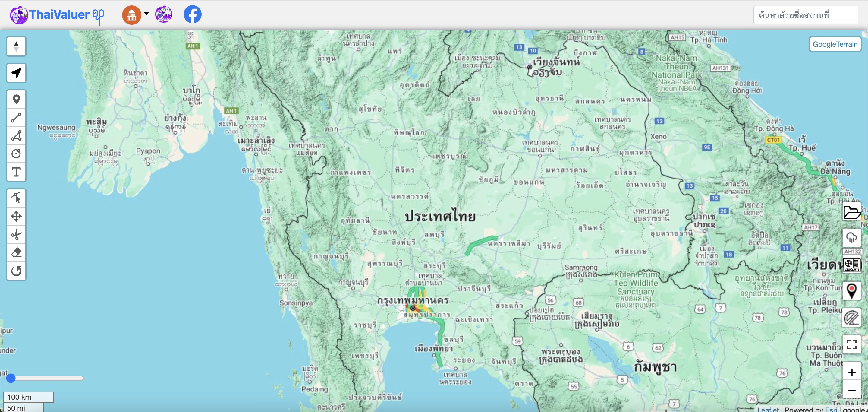Screen dimensions: 868x412
Task: Toggle the edit vertices mode
Action: point(16,198)
